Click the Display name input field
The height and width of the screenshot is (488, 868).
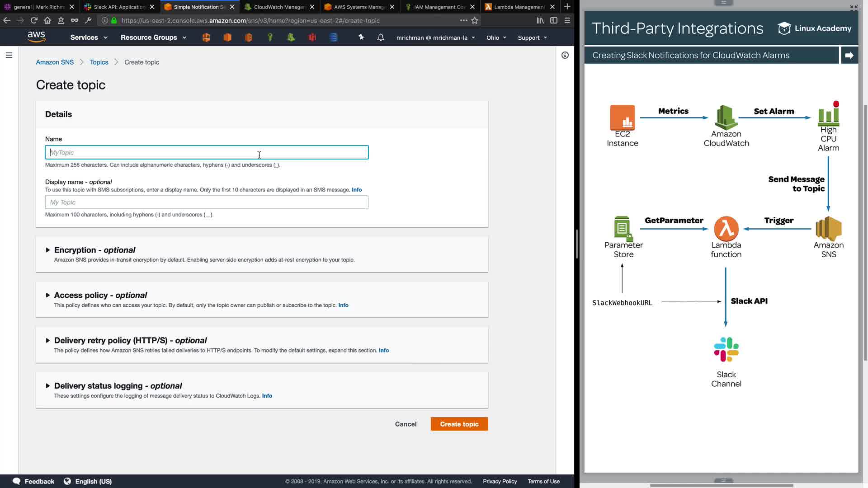pyautogui.click(x=207, y=202)
